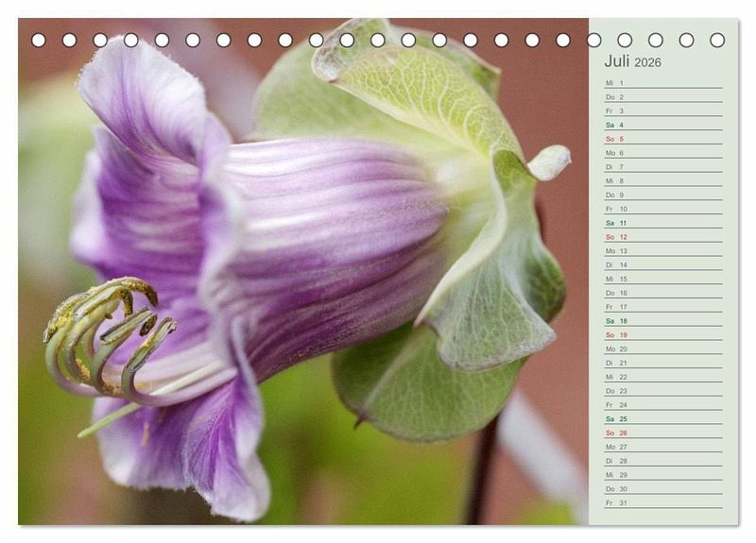756x543 pixels.
Task: Click the last row "Fr 31"
Action: pos(663,502)
